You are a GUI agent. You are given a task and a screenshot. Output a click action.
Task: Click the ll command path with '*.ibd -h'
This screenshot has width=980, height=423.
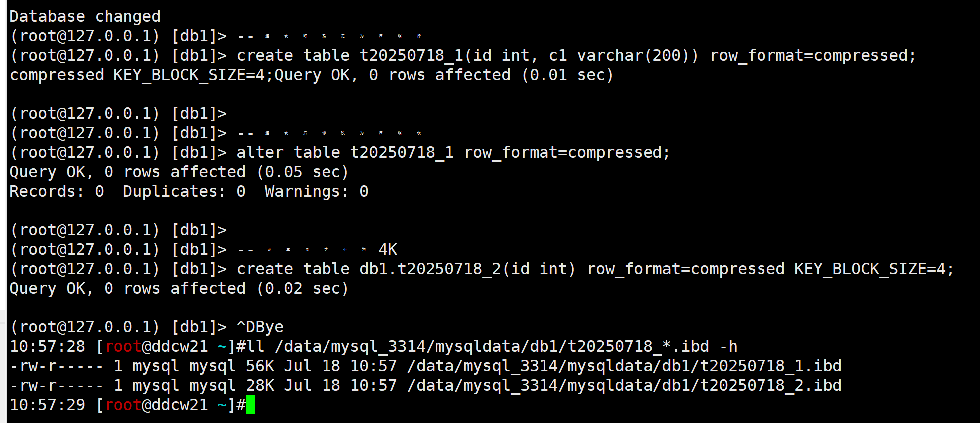[x=506, y=346]
